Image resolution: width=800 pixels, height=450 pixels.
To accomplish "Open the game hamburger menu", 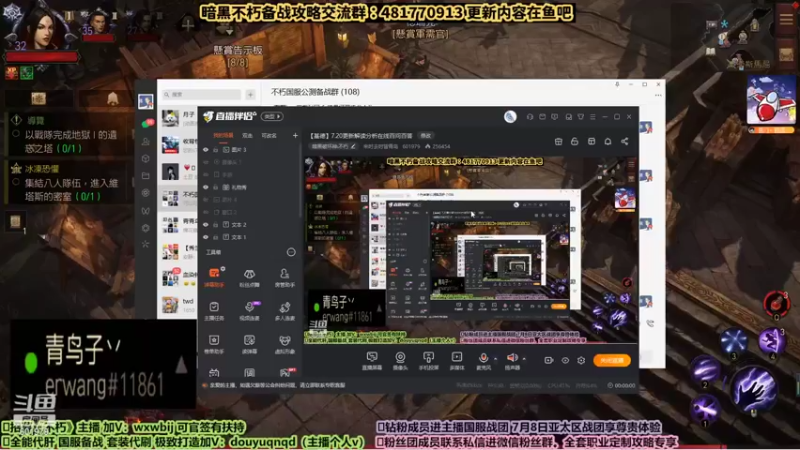I will pyautogui.click(x=786, y=18).
